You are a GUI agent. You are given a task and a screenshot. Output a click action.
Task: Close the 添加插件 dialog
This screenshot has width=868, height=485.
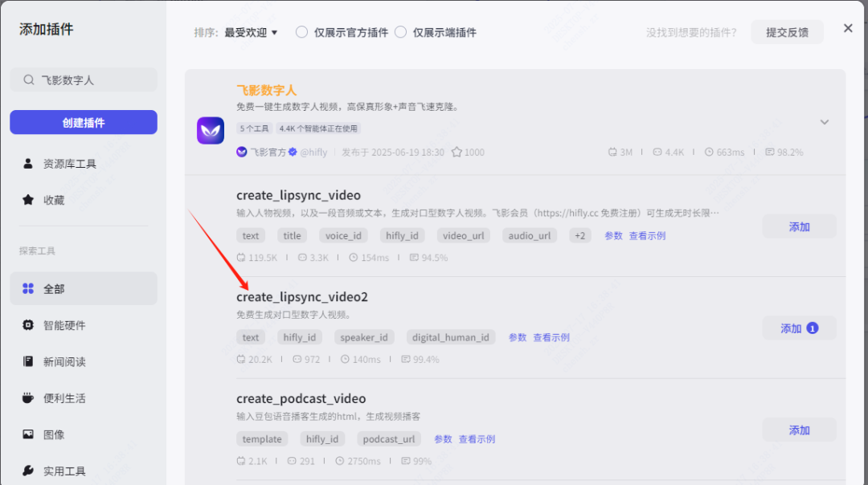pyautogui.click(x=848, y=28)
